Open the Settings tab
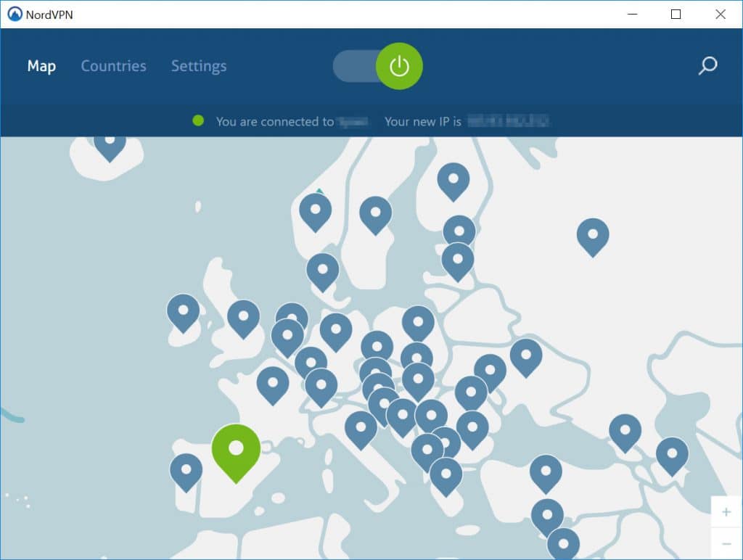 coord(199,66)
